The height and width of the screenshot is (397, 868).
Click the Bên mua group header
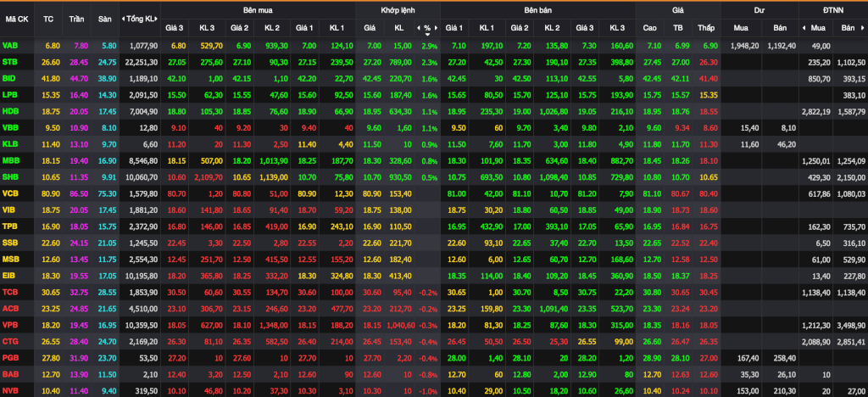coord(258,10)
